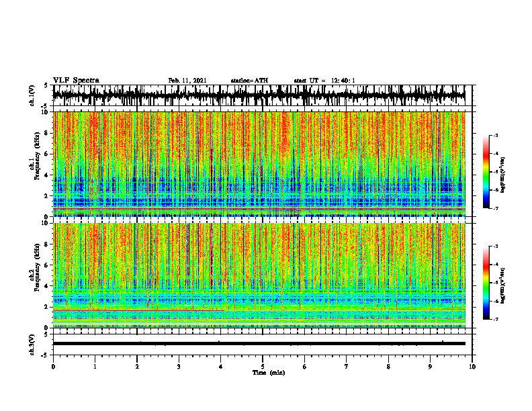Click the "VLF Spectra" plot title

(76, 81)
